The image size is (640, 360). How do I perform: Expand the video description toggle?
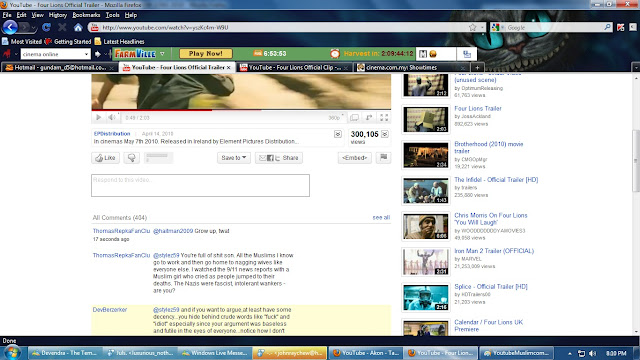click(x=338, y=134)
